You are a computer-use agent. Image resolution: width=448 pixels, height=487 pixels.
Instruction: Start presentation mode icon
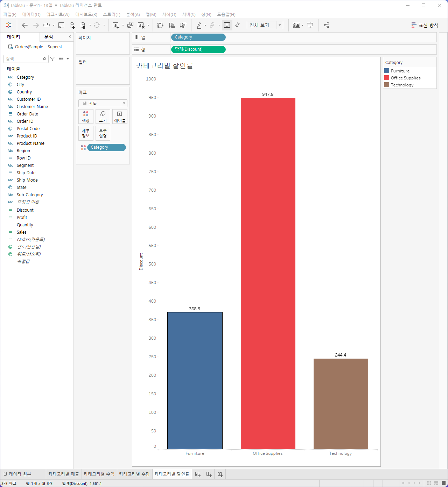click(310, 25)
